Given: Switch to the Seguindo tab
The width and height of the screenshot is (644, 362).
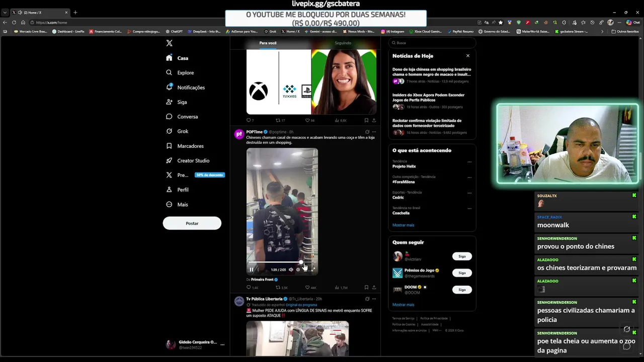Looking at the screenshot, I should (x=343, y=43).
